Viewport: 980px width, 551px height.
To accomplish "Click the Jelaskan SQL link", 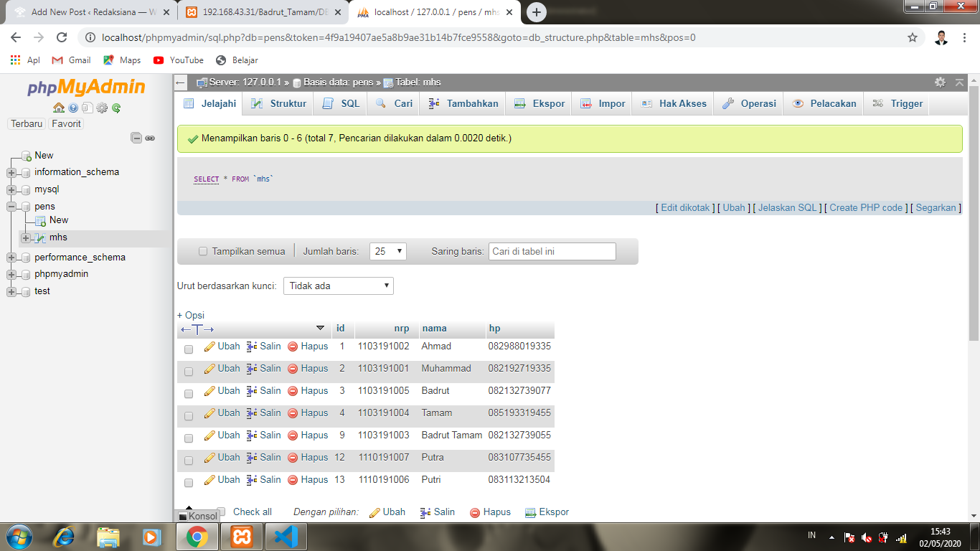I will point(788,207).
